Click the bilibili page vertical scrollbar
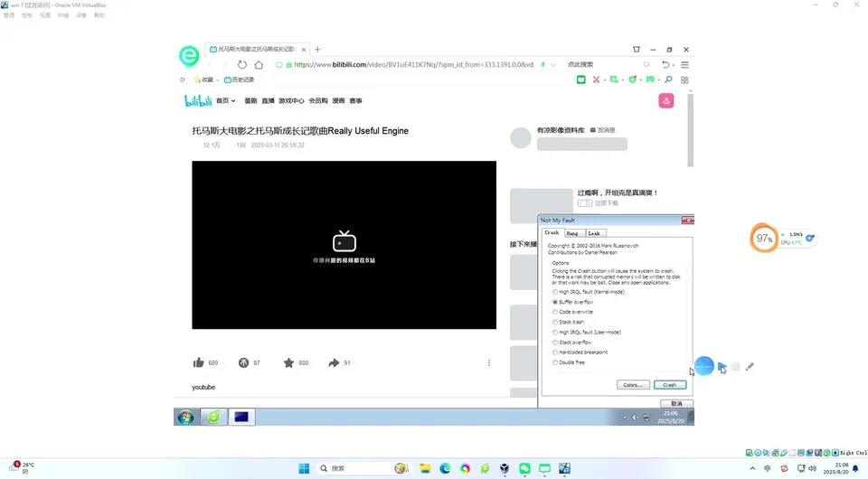 click(690, 130)
